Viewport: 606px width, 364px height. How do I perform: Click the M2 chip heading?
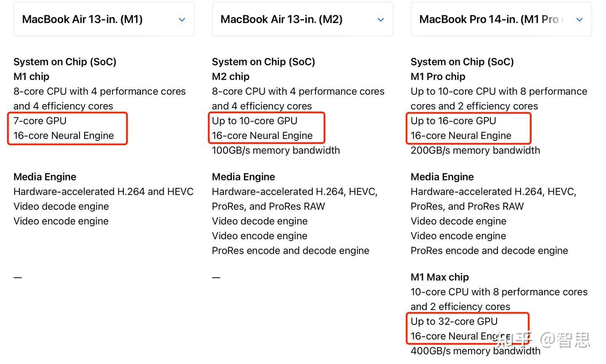tap(230, 76)
